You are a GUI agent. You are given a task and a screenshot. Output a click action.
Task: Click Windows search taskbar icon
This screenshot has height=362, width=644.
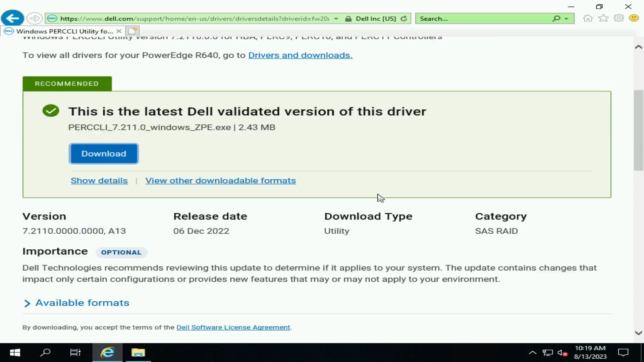(x=45, y=352)
